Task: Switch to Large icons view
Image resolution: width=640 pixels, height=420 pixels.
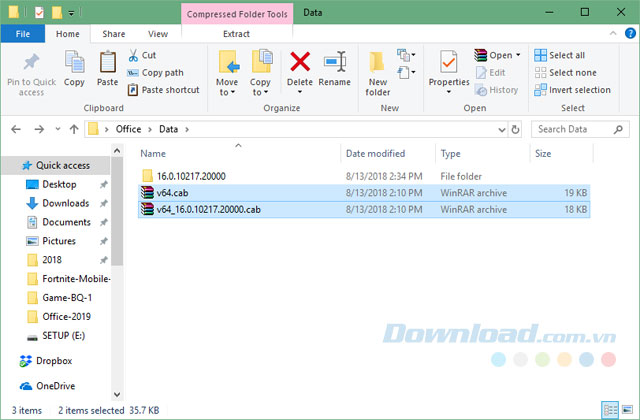Action: (627, 410)
